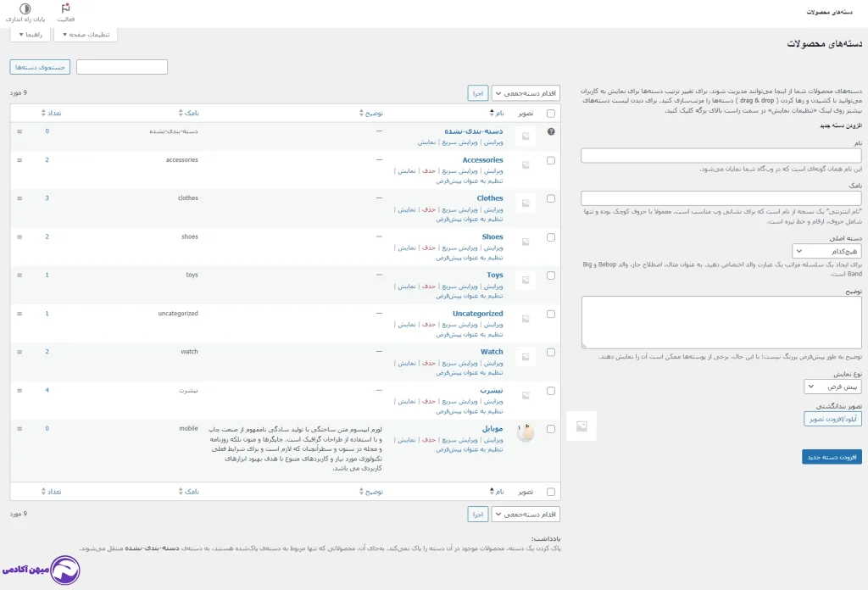Click drag handle icon for Watch row
The image size is (868, 590).
click(19, 352)
